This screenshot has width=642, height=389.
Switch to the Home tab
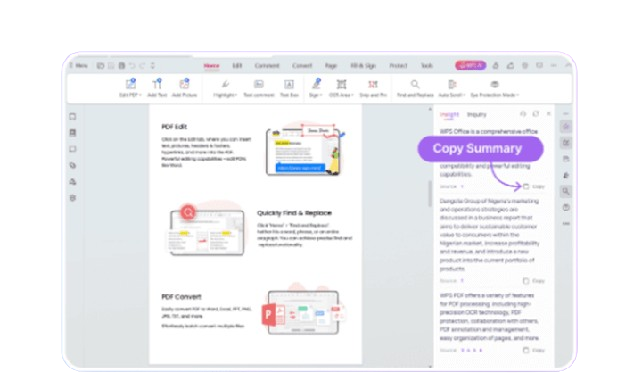click(x=211, y=66)
